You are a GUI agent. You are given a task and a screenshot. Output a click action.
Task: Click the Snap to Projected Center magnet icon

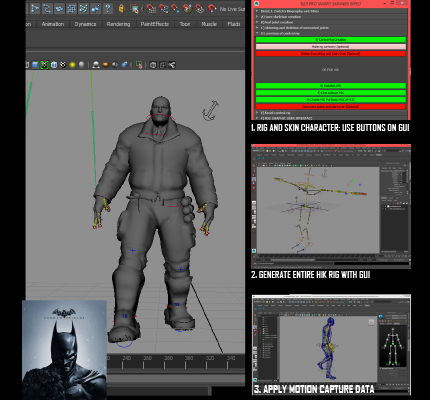tap(188, 8)
